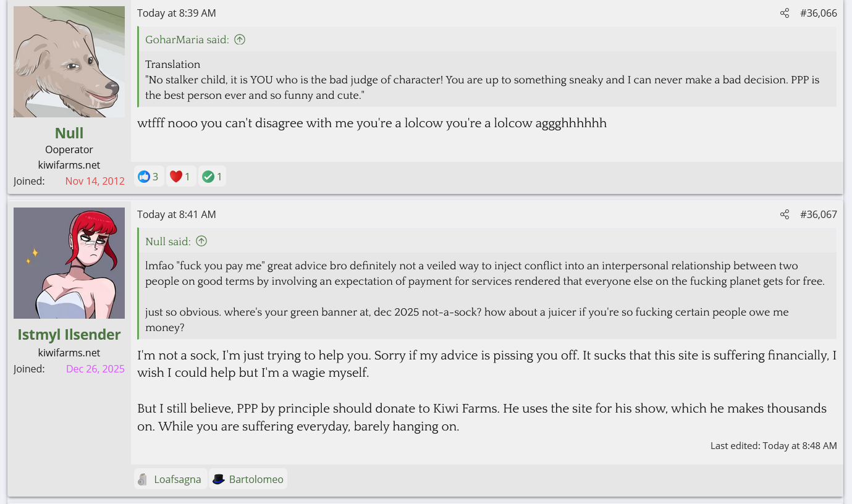This screenshot has width=852, height=504.
Task: Jump to Null's quoted post arrow
Action: coord(201,241)
